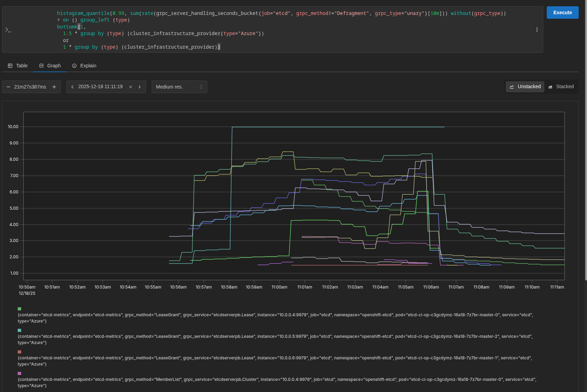Clear the end time with X icon
Image resolution: width=587 pixels, height=392 pixels.
pyautogui.click(x=131, y=87)
